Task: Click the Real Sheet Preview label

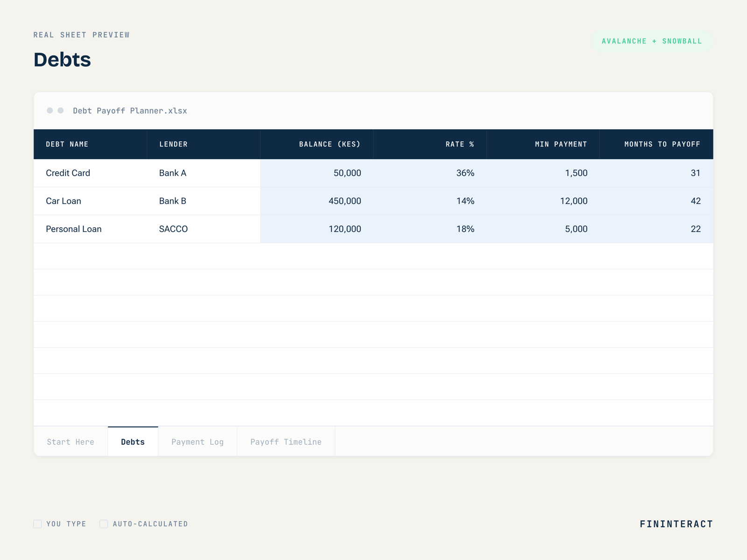Action: 81,35
